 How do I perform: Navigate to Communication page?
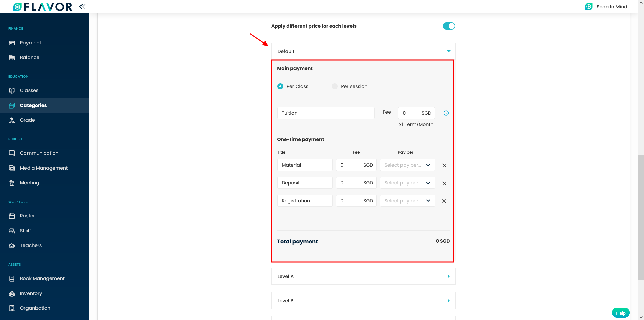39,153
